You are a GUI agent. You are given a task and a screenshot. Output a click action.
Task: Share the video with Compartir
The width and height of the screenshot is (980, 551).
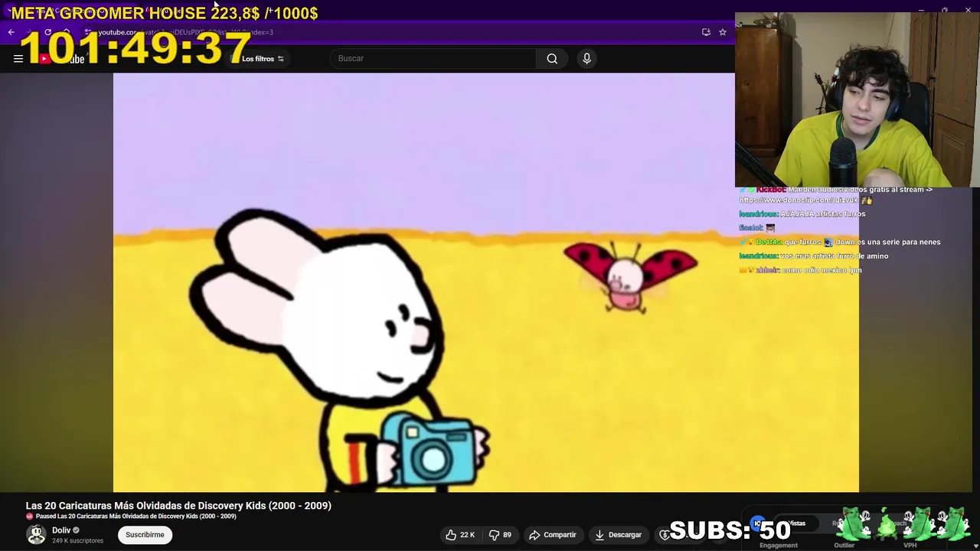click(553, 535)
